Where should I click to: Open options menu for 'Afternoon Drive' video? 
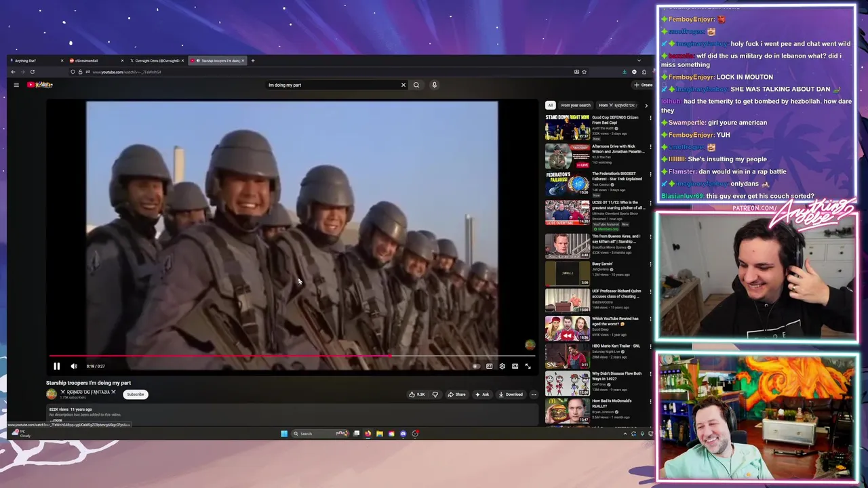point(650,146)
